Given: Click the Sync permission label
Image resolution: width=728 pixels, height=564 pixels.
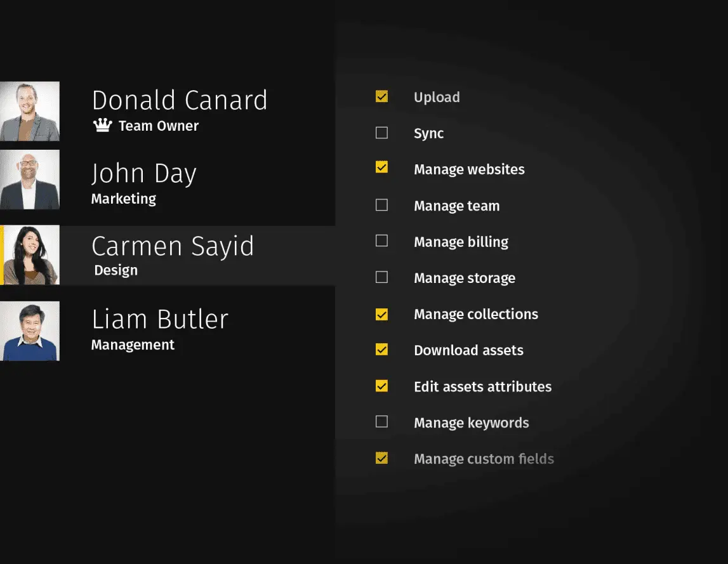Looking at the screenshot, I should pyautogui.click(x=428, y=134).
